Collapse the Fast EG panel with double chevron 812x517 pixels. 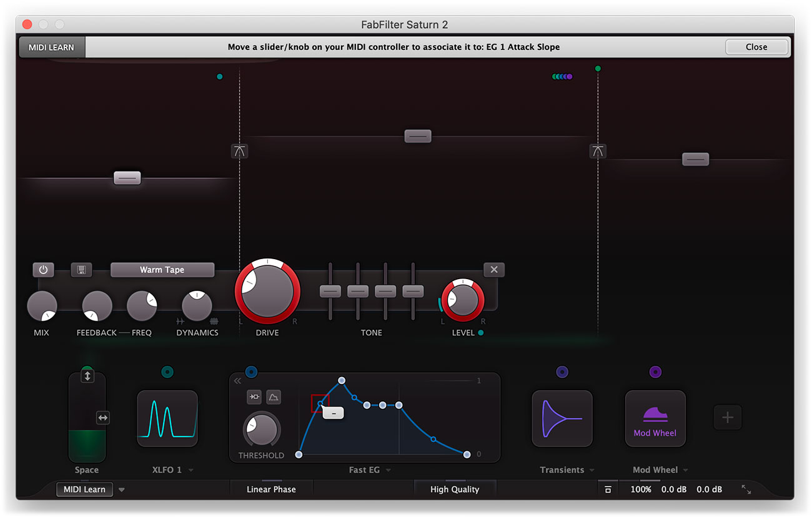(x=237, y=381)
